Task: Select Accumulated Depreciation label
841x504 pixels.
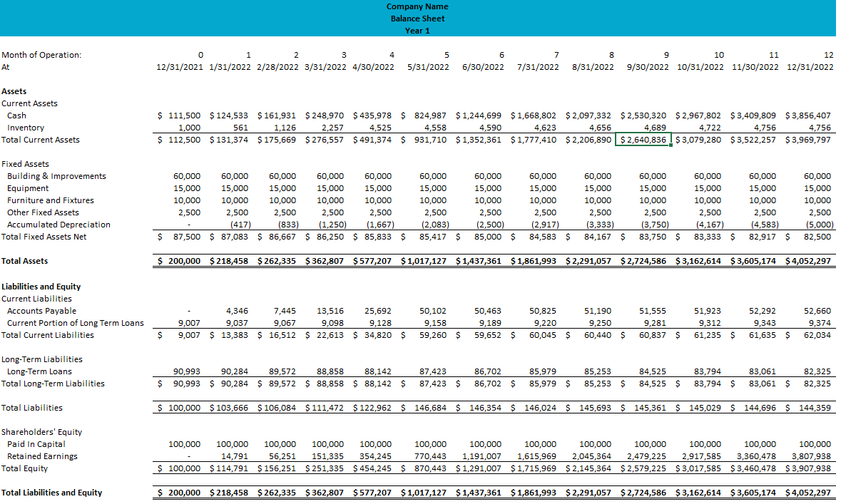Action: [x=59, y=225]
